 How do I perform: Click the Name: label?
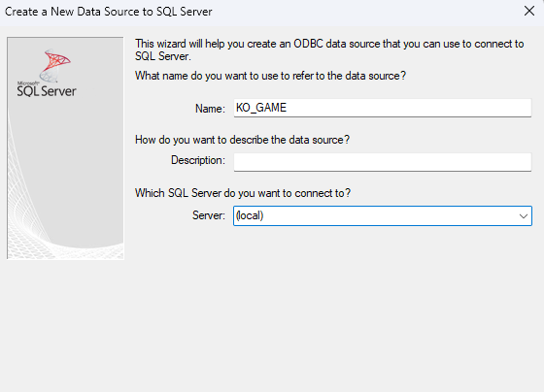[210, 109]
